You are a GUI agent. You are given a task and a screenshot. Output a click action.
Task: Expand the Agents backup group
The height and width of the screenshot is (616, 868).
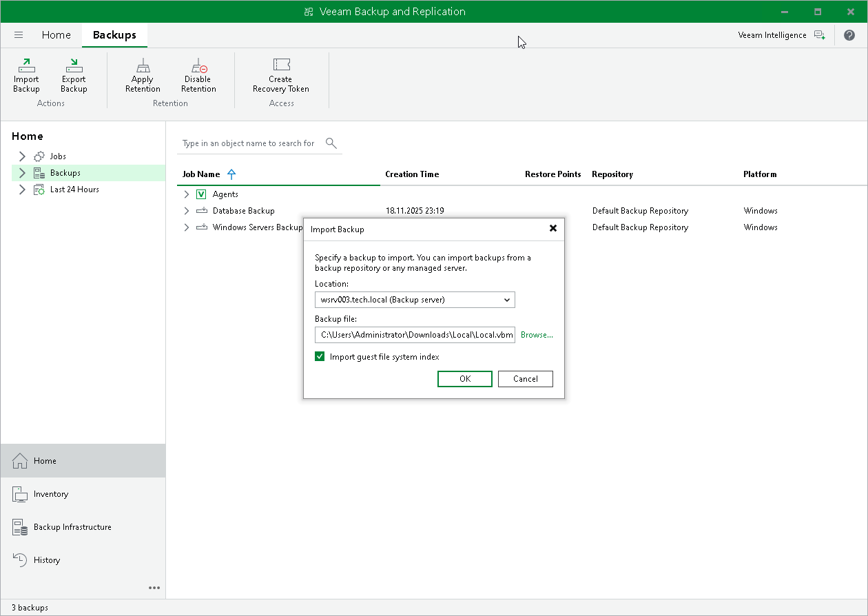(x=186, y=194)
